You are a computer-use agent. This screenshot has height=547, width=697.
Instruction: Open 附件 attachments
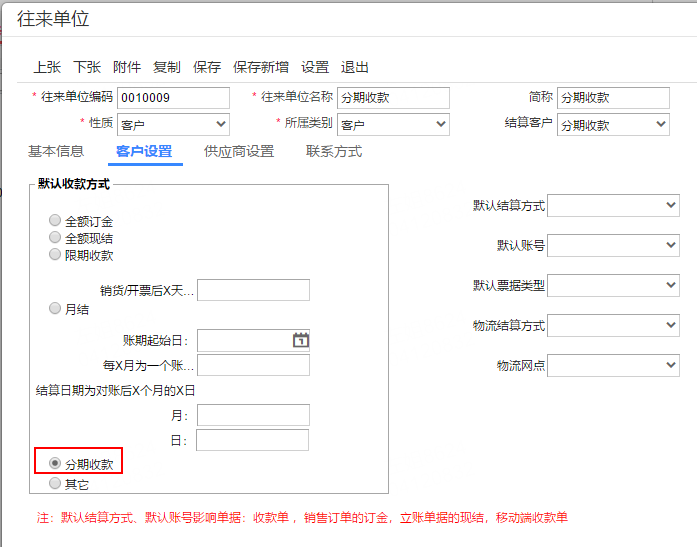[127, 67]
